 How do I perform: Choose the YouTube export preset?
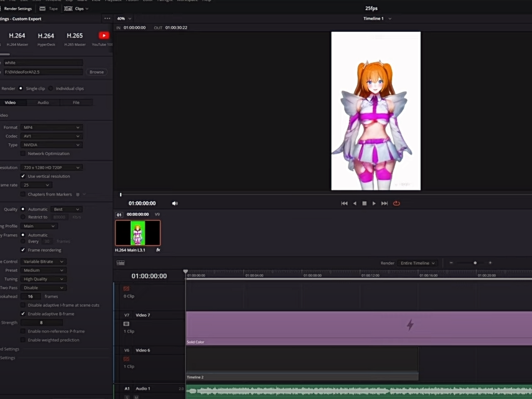[103, 39]
